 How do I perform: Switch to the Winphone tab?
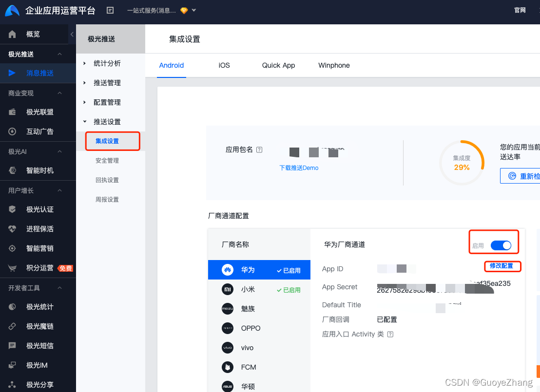[334, 65]
